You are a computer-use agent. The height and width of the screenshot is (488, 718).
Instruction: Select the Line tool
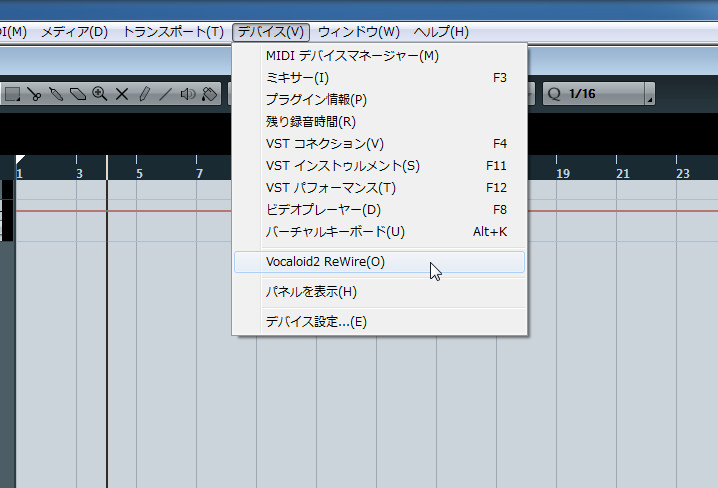point(165,94)
